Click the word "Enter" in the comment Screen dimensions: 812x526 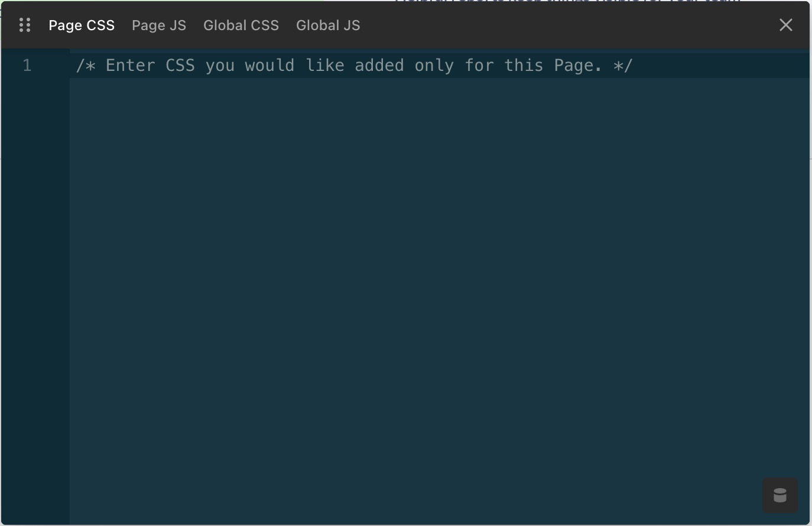[x=130, y=66]
